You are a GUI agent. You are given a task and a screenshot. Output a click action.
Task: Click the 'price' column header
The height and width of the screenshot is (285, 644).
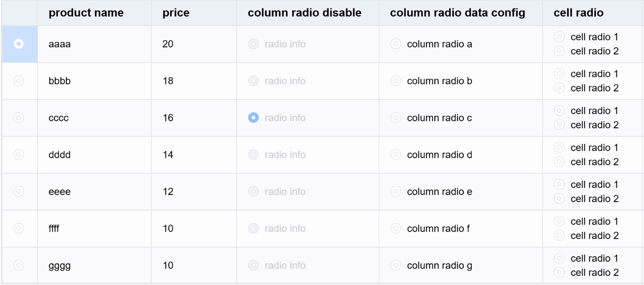(x=176, y=13)
